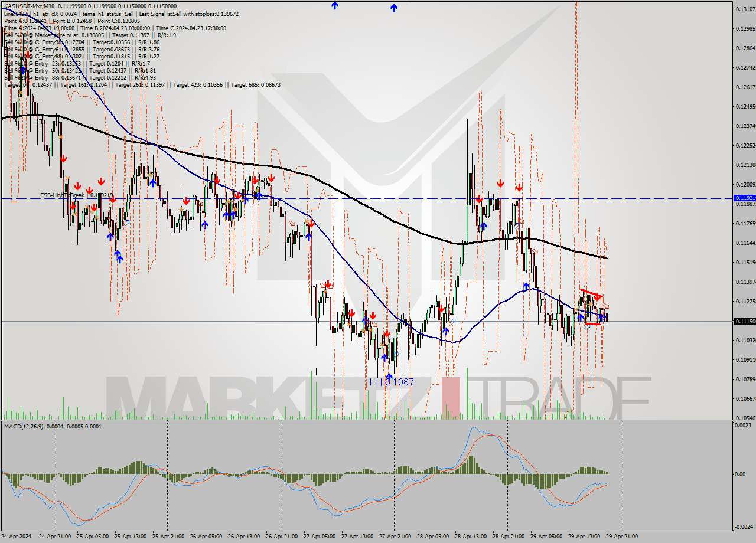The width and height of the screenshot is (756, 543).
Task: Click the '25 Apr 13:00' time axis label
Action: point(130,537)
